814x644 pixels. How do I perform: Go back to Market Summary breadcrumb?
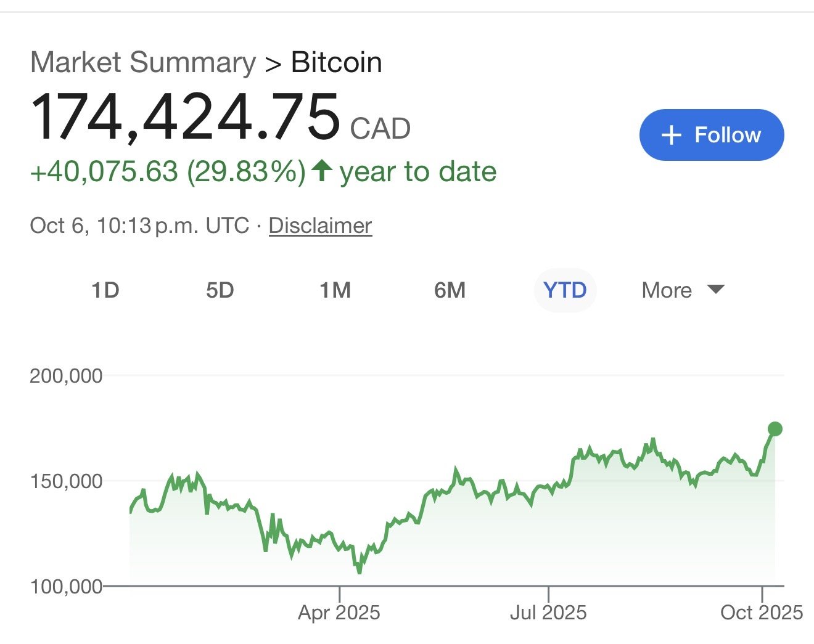click(x=143, y=63)
